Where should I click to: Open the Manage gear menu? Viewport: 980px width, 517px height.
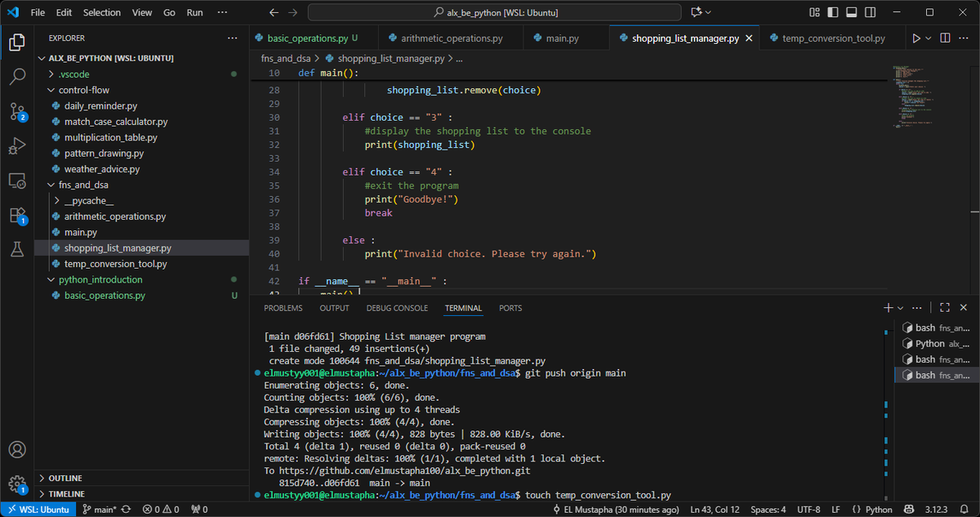click(16, 484)
